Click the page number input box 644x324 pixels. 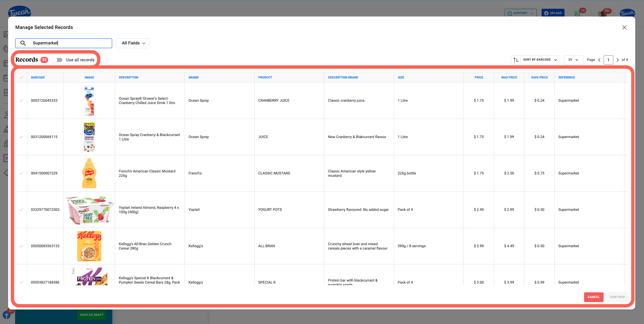click(x=608, y=60)
